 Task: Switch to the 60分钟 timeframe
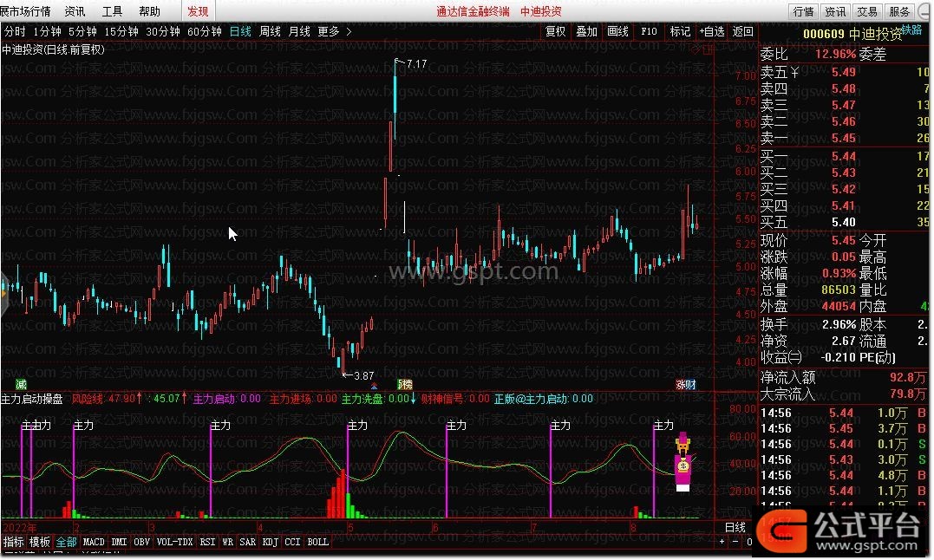205,31
